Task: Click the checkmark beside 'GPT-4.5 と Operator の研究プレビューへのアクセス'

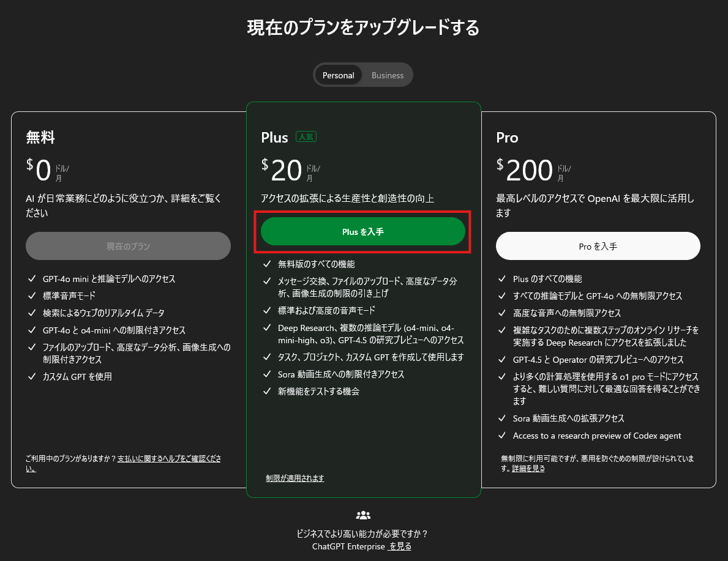Action: pos(502,360)
